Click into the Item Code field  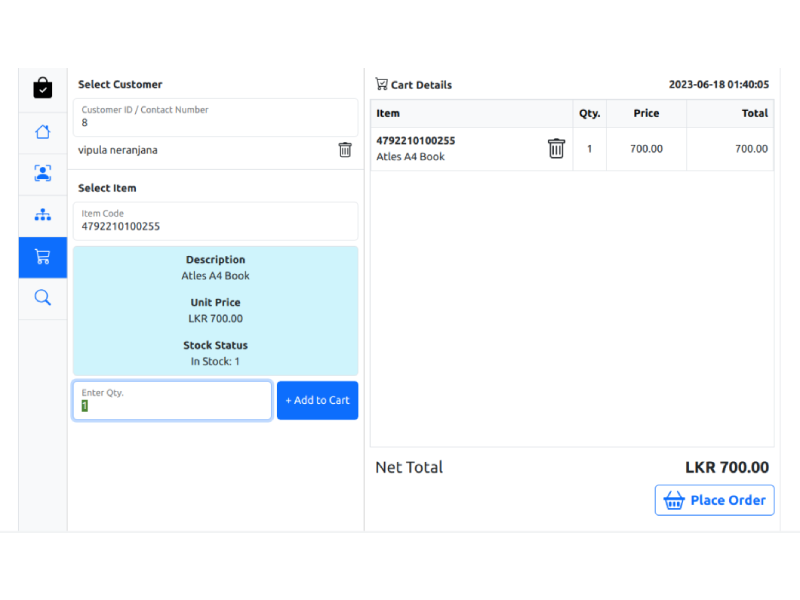pos(215,222)
